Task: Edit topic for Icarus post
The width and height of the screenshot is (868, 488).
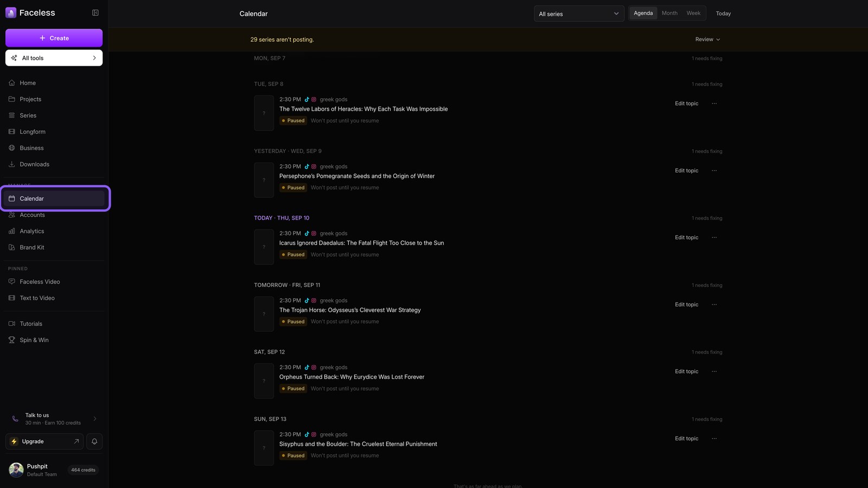Action: [x=686, y=237]
